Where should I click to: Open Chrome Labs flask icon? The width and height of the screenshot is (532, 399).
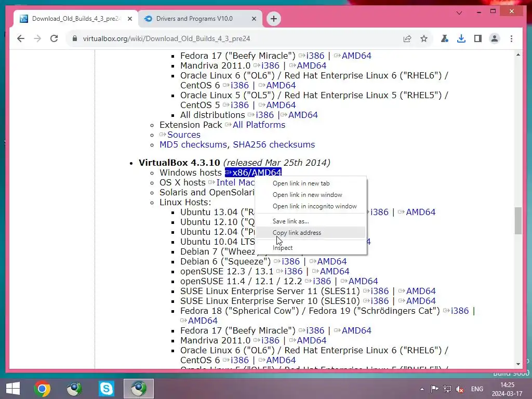(445, 38)
